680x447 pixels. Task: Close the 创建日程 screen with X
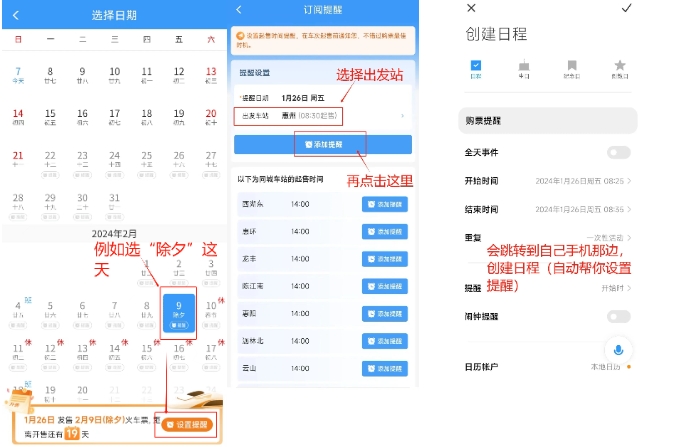click(x=471, y=8)
